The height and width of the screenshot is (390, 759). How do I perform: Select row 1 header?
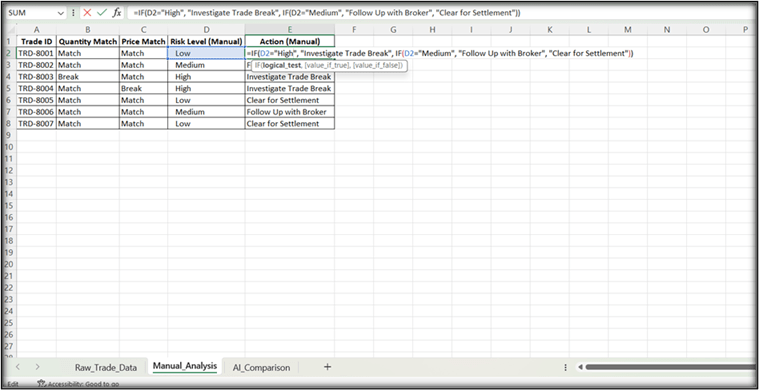tap(9, 41)
